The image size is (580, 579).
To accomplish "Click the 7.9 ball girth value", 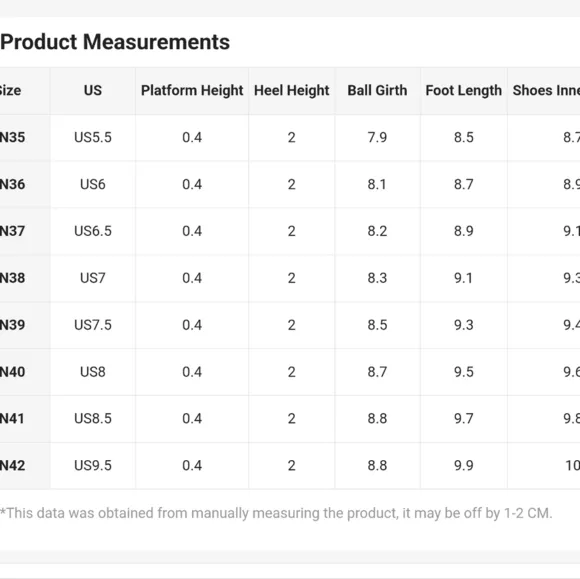I will [377, 137].
